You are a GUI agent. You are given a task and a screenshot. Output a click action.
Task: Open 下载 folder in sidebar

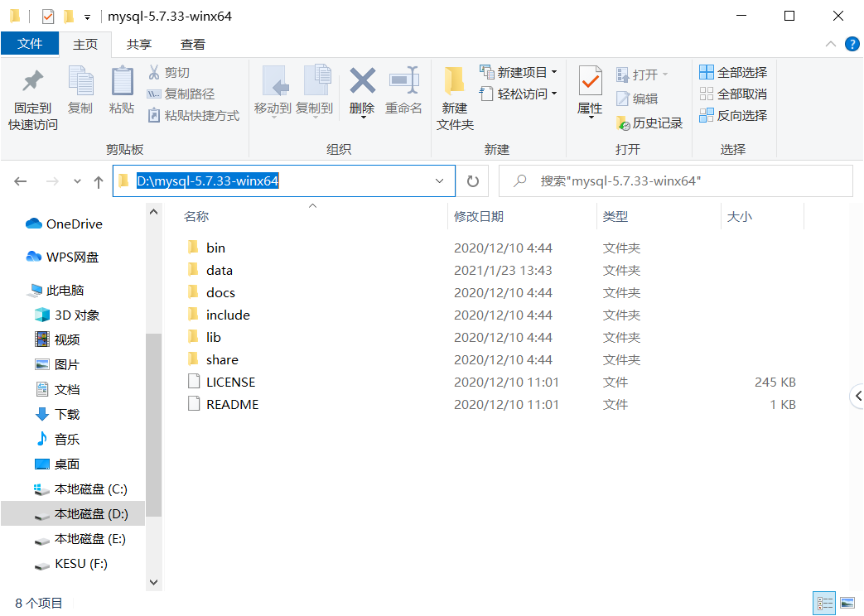tap(66, 414)
